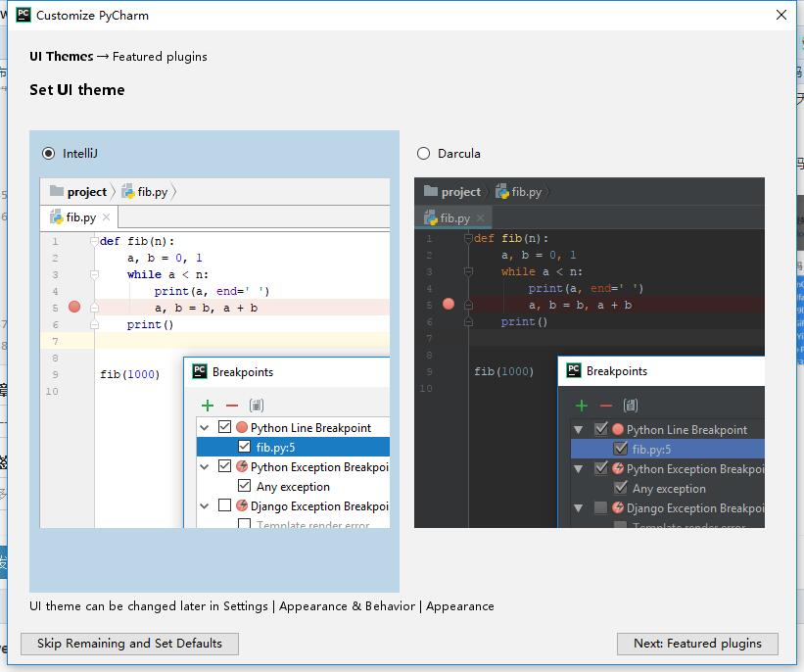Click red breakpoint on line 5, dark preview
The image size is (804, 672).
click(x=449, y=304)
